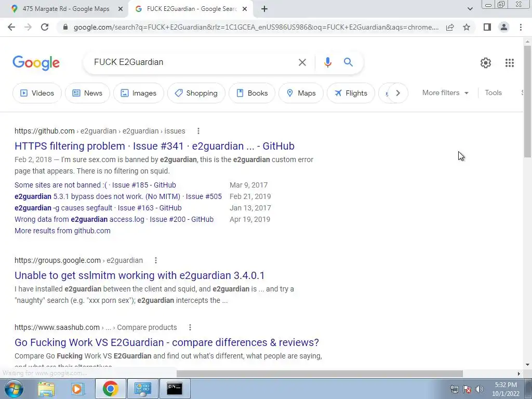Open Some sites are not banned link
Viewport: 532px width, 399px height.
[x=96, y=185]
